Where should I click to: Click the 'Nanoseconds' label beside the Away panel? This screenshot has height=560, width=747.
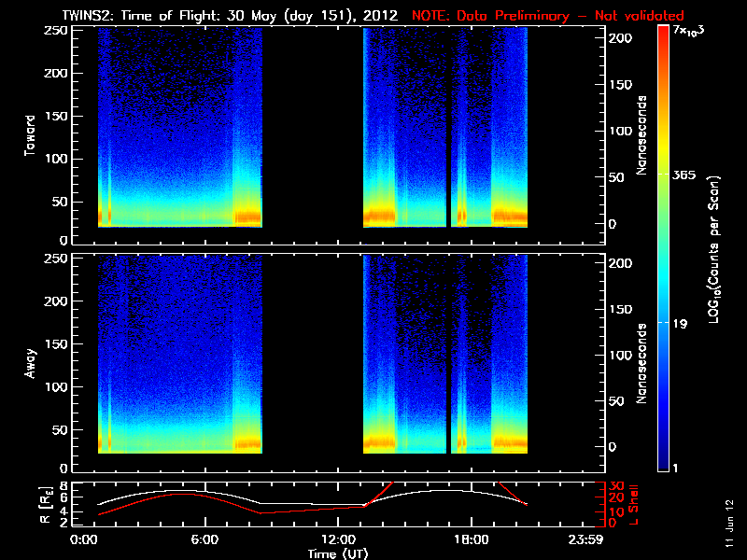(x=641, y=363)
